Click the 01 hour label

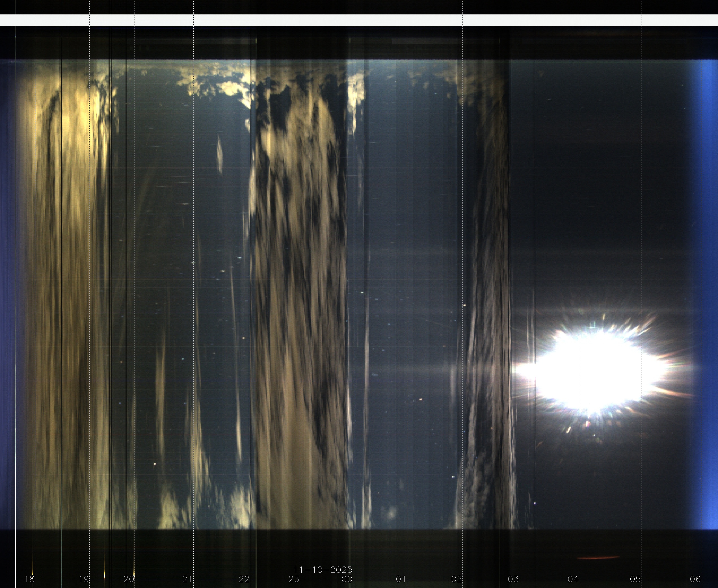401,579
